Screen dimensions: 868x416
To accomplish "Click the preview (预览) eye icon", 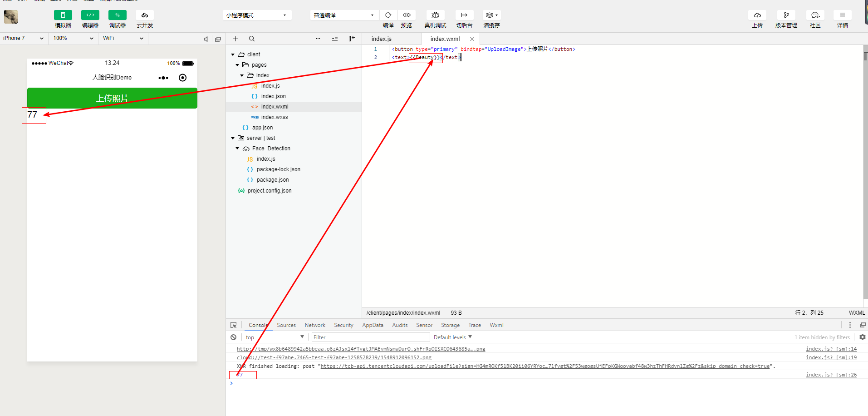I will coord(407,15).
